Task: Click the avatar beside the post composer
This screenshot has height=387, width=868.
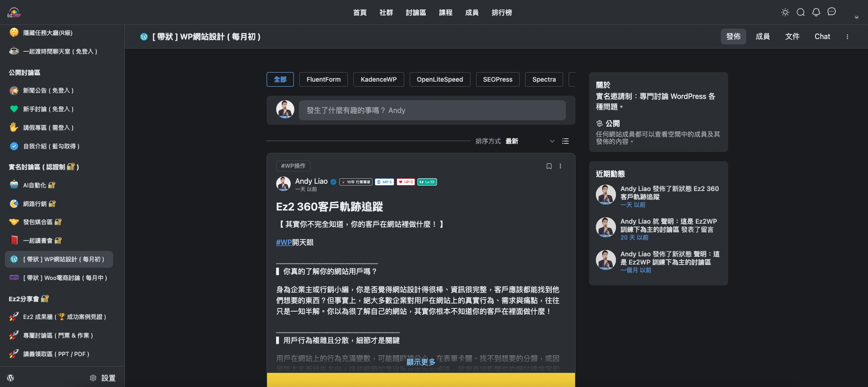Action: pyautogui.click(x=285, y=110)
